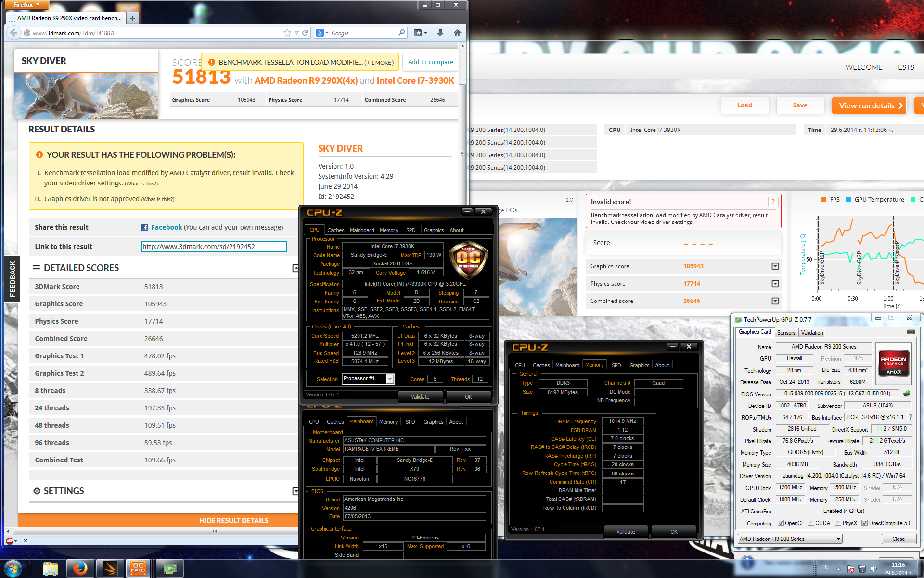Expand Physics score row in 3DMark app
This screenshot has width=924, height=578.
775,284
